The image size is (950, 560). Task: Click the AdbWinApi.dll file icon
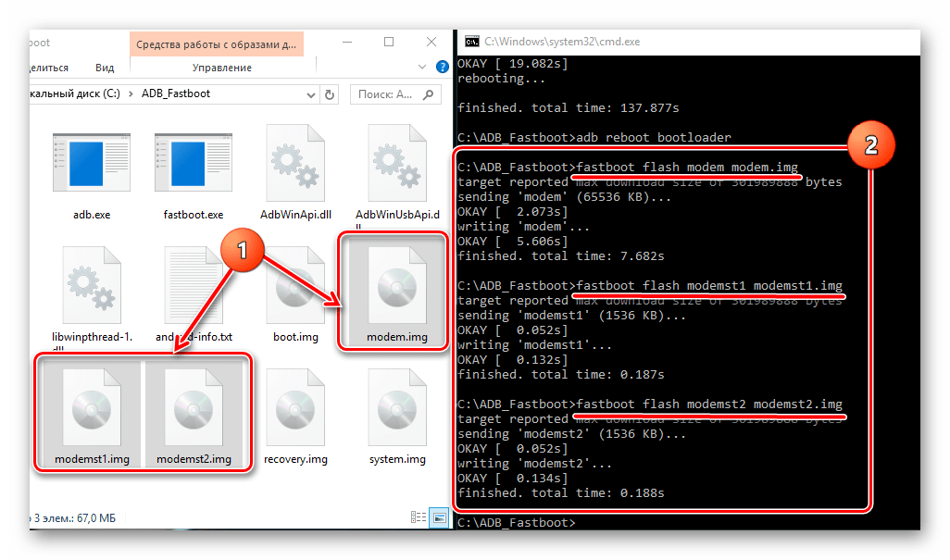[295, 162]
